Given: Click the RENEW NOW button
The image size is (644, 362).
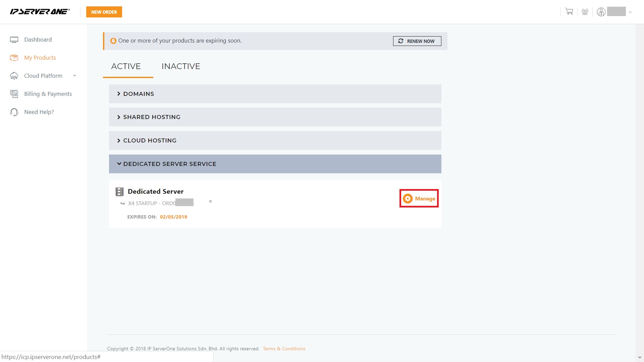Looking at the screenshot, I should pyautogui.click(x=417, y=41).
